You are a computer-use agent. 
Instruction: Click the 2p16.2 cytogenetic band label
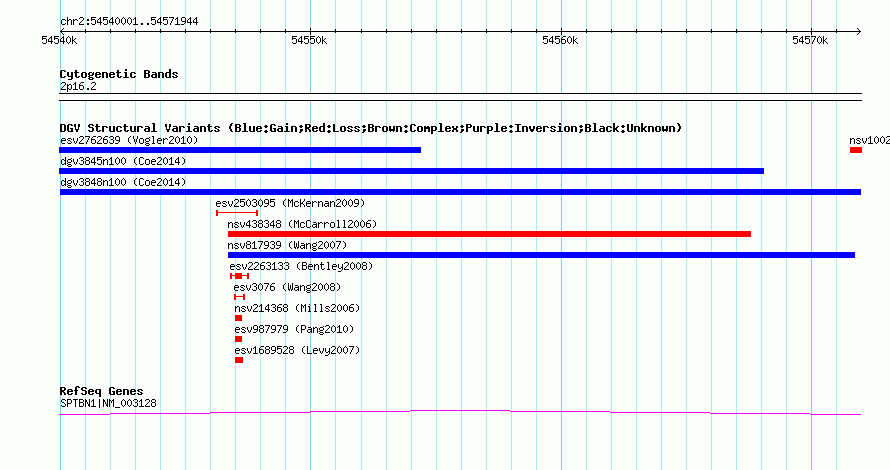point(78,86)
